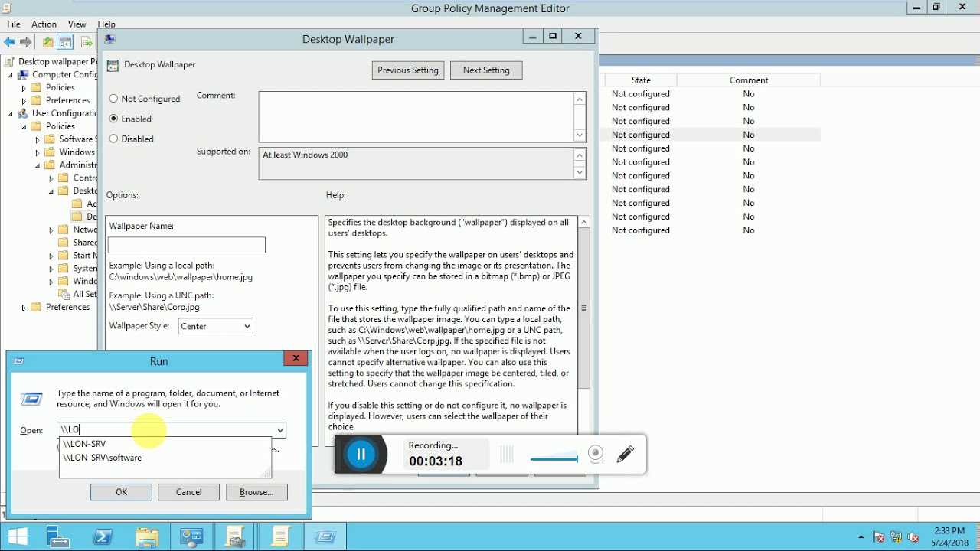The width and height of the screenshot is (980, 551).
Task: Launch PowerShell from the taskbar
Action: point(103,536)
